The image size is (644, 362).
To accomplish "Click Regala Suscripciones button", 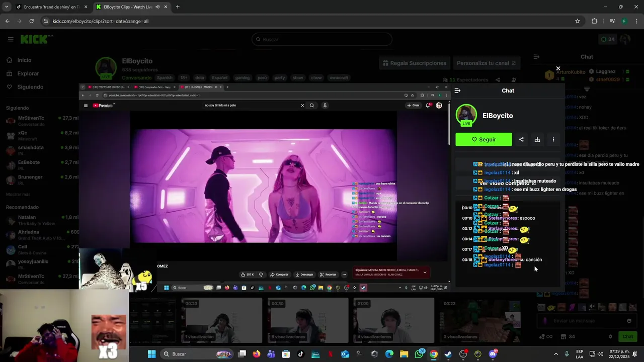I will click(x=414, y=63).
